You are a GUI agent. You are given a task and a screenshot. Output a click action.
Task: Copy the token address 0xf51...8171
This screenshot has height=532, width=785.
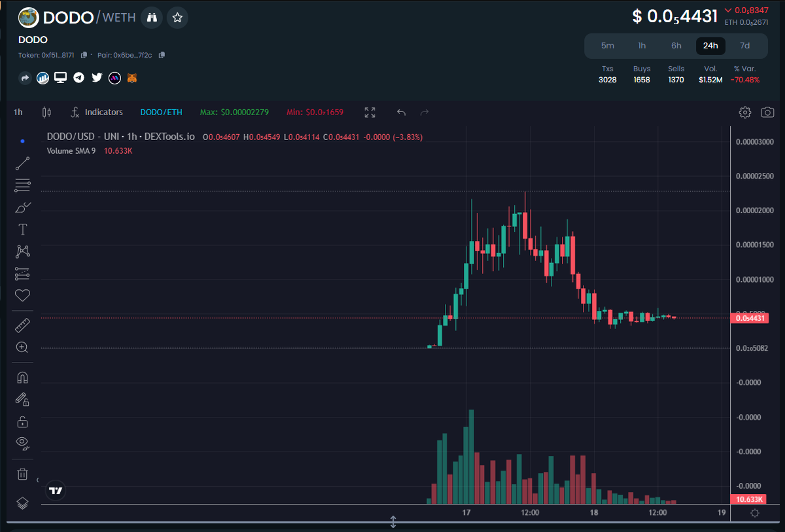point(84,55)
